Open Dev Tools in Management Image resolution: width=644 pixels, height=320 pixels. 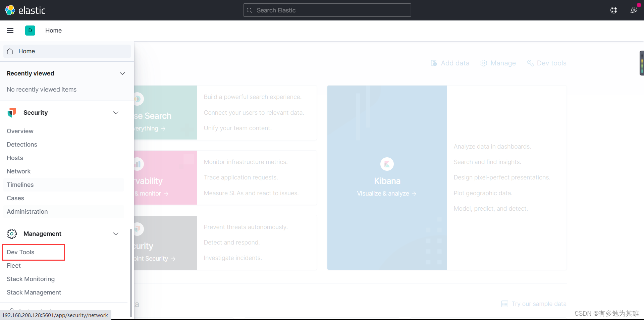point(20,252)
